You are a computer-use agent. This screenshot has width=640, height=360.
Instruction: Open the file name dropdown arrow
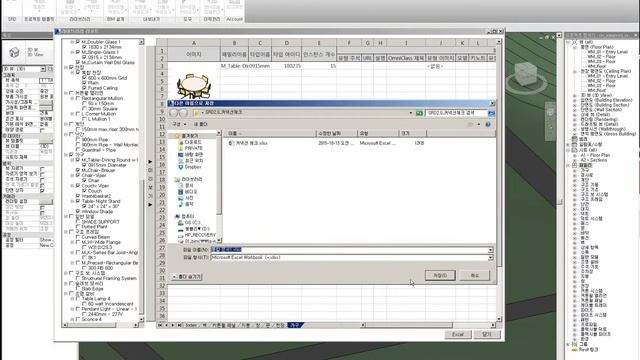click(490, 250)
